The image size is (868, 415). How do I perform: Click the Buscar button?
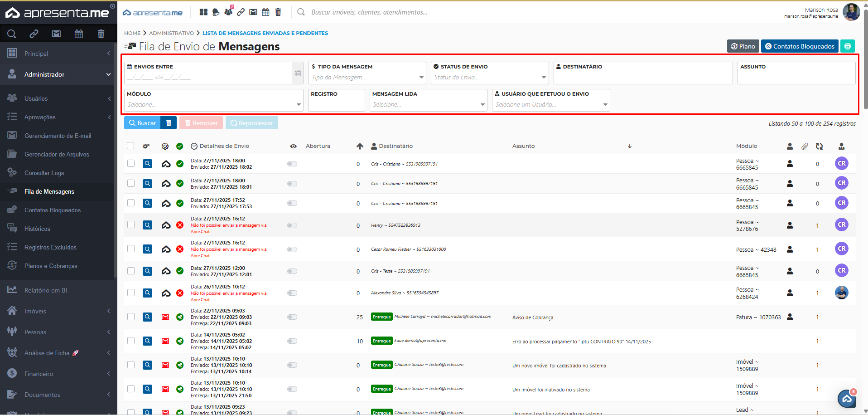click(142, 123)
